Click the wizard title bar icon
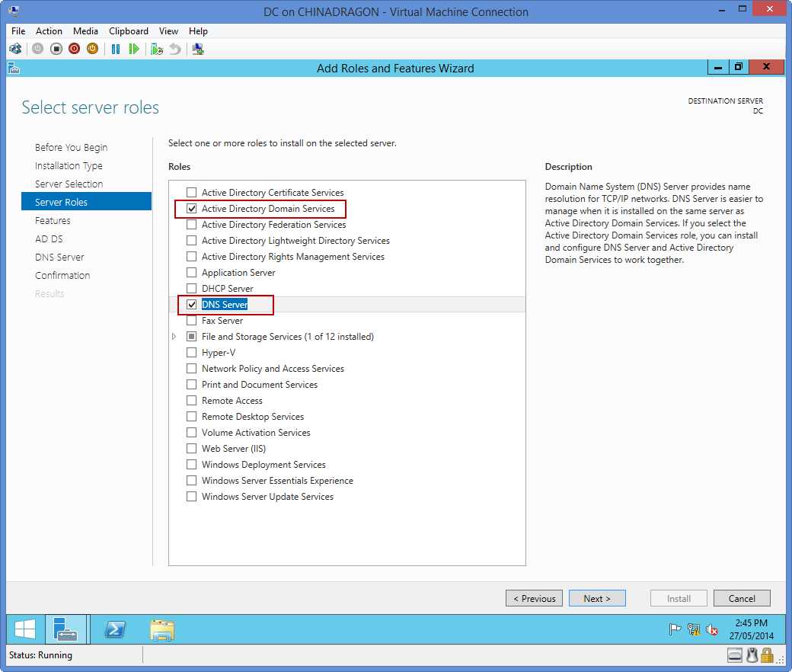 point(14,69)
